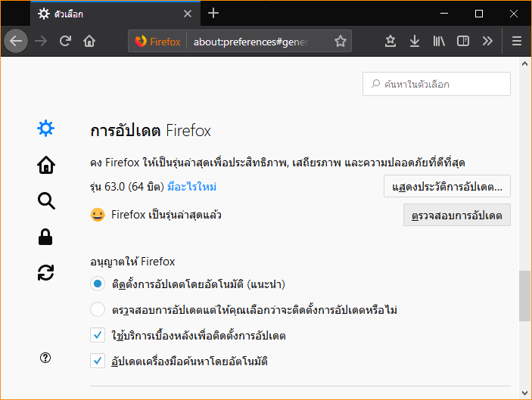The image size is (532, 400).
Task: Click the รุ่น 63.0 (64 บิต) version text
Action: (x=127, y=187)
